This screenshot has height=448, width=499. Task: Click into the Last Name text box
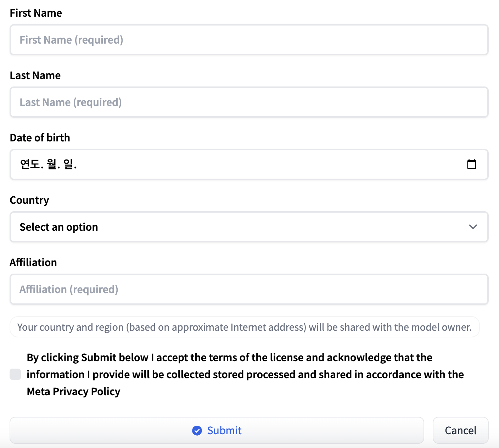click(x=249, y=102)
